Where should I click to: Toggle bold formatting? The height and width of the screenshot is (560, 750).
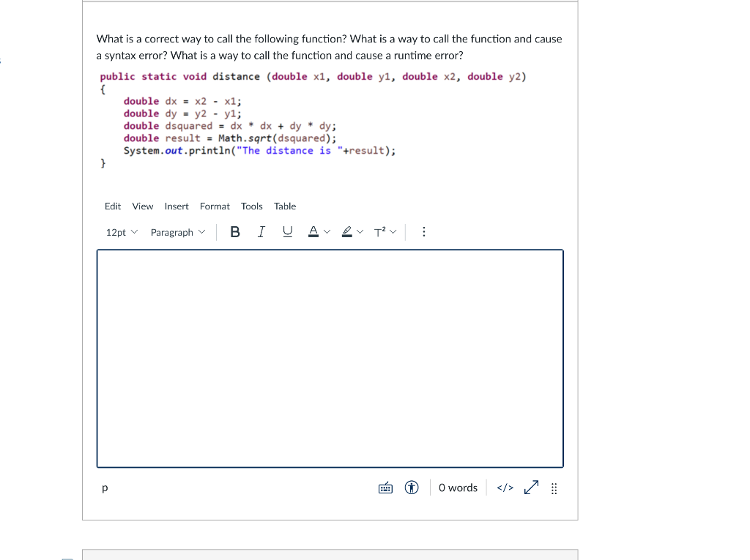[x=235, y=231]
